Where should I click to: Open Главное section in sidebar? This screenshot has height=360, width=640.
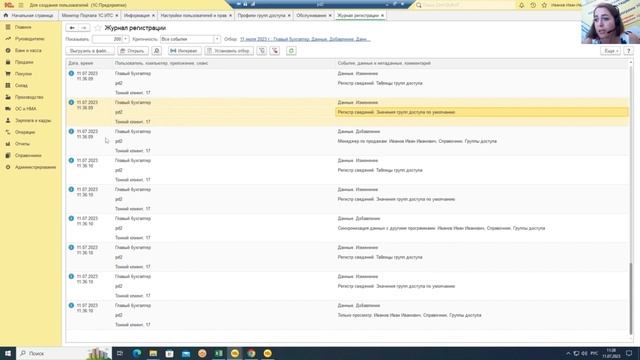(23, 27)
